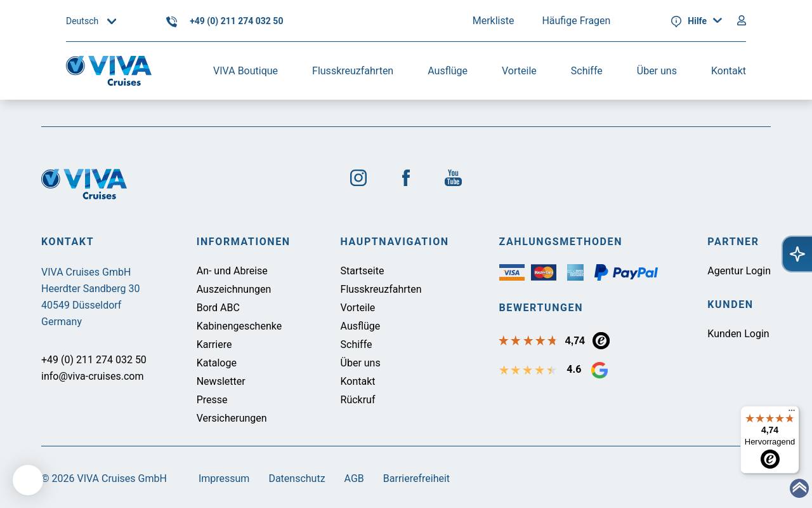812x508 pixels.
Task: Open footer Vorteile link
Action: tap(357, 308)
